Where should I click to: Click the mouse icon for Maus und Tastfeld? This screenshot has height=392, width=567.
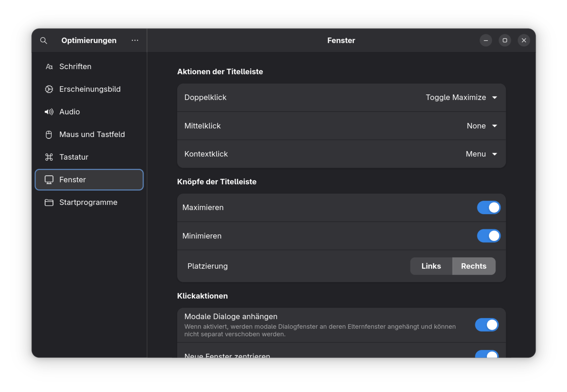pyautogui.click(x=49, y=135)
